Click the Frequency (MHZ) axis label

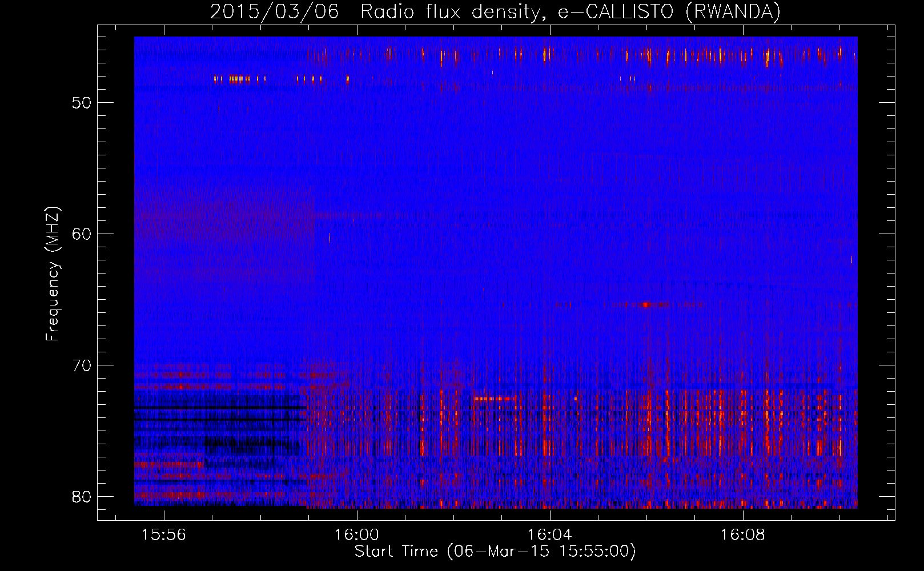[53, 274]
